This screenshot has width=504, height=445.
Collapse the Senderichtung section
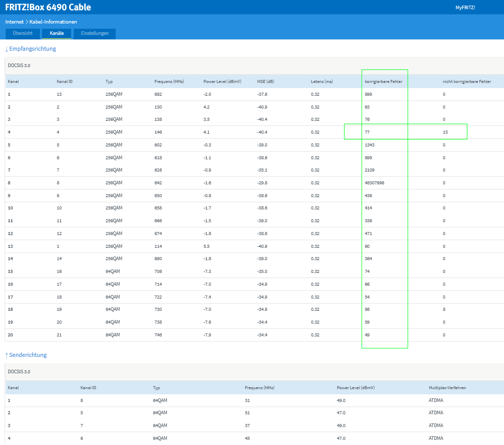click(26, 355)
